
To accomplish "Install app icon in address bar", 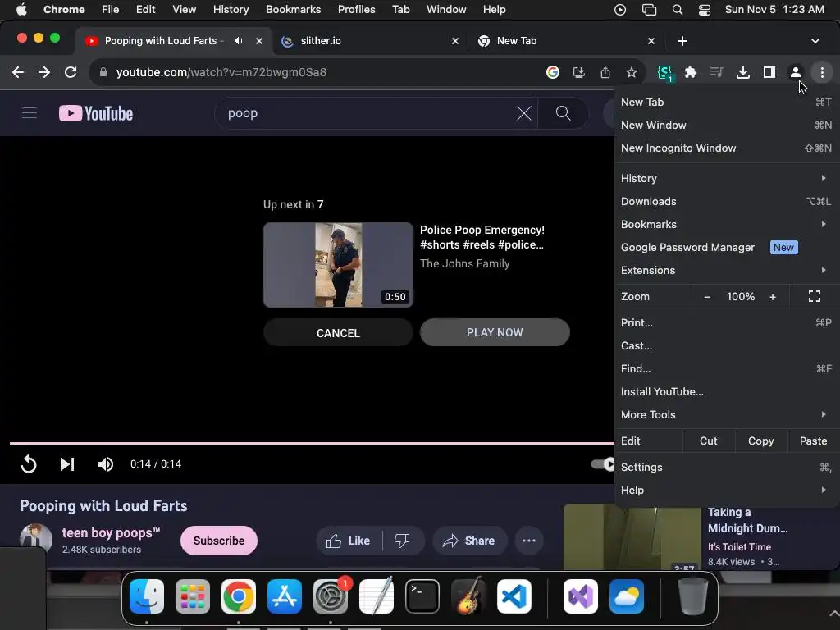I will tap(579, 72).
